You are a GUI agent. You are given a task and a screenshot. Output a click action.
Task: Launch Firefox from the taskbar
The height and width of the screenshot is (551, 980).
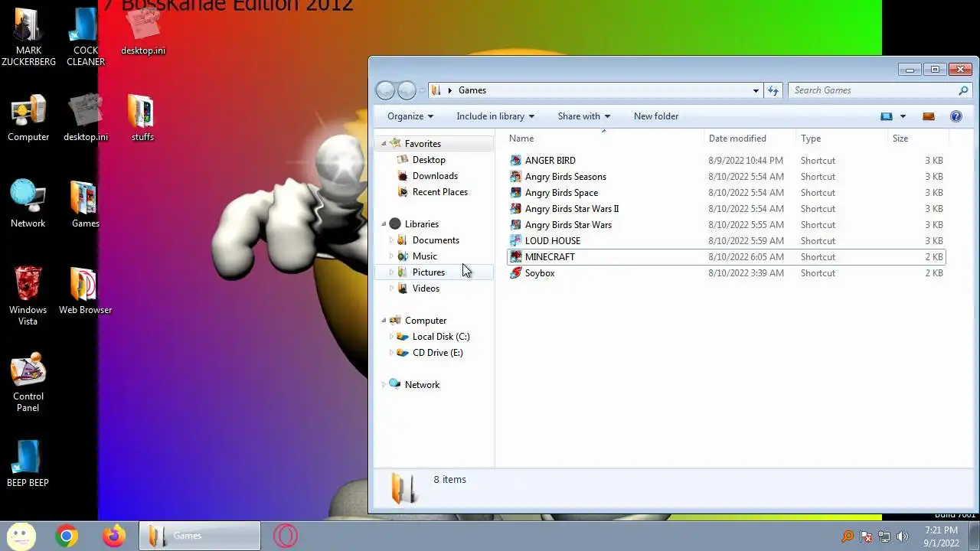[x=114, y=536]
